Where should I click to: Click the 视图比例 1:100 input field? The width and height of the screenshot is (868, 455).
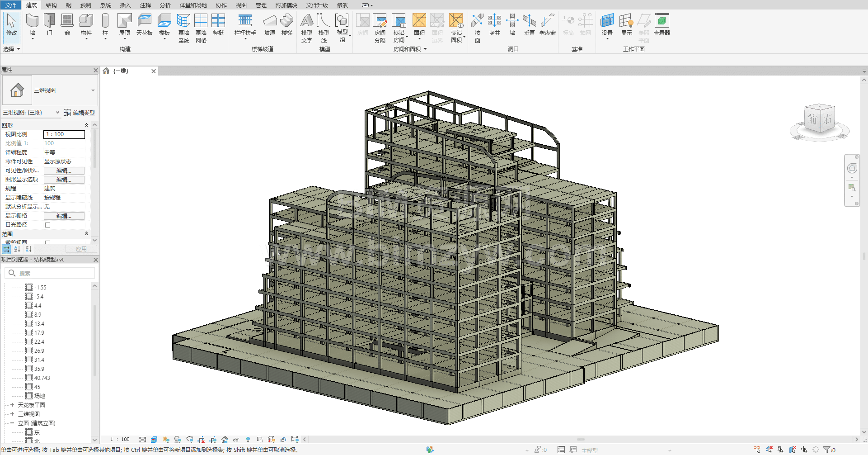[x=64, y=134]
